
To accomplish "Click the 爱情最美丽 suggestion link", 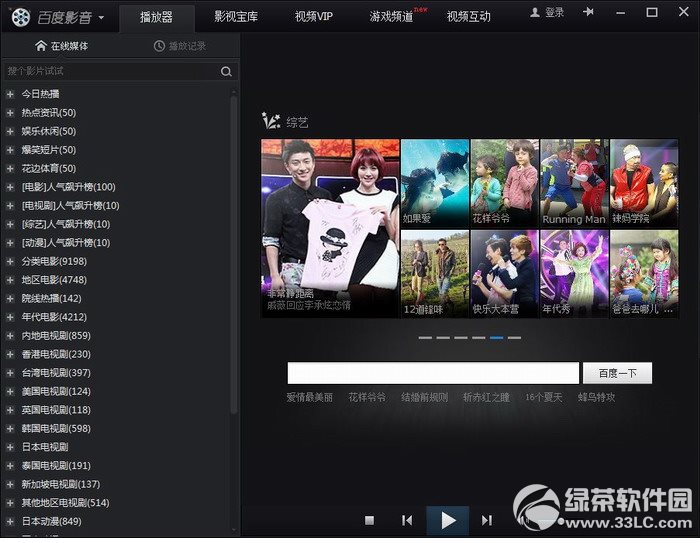I will pos(309,397).
